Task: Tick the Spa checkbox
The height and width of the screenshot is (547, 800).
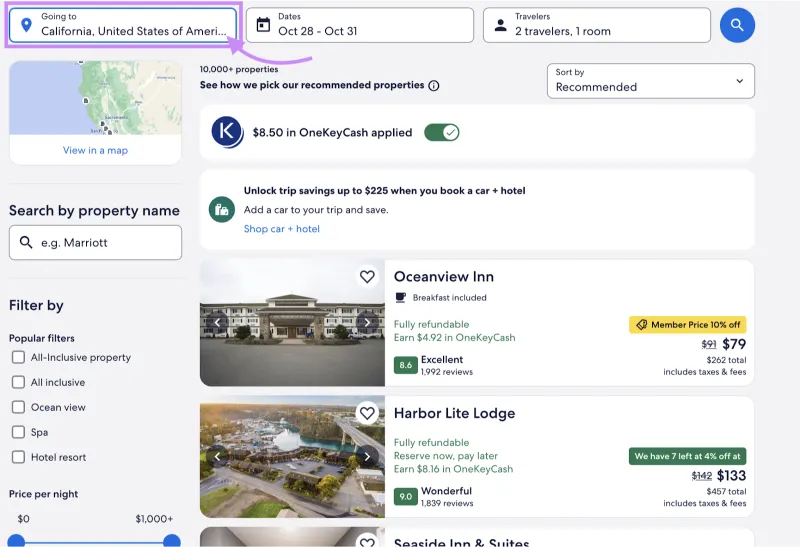Action: pos(18,433)
